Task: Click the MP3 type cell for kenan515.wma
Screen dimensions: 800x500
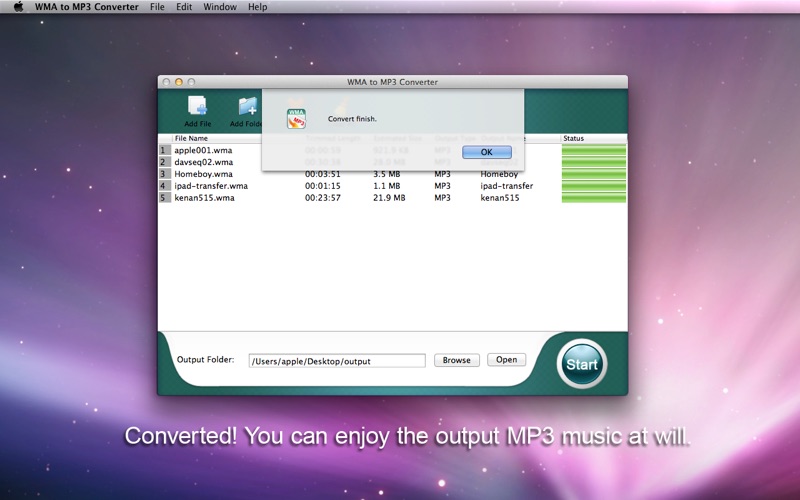Action: point(442,197)
